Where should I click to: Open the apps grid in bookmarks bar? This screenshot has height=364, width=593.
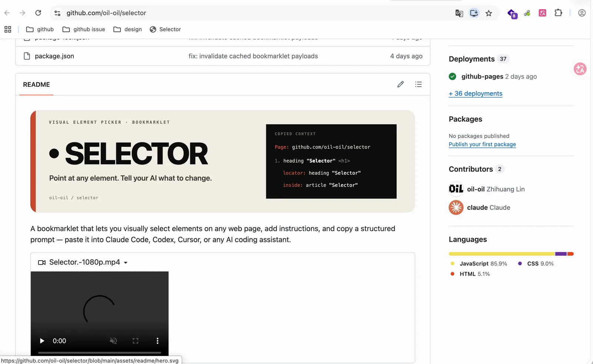8,29
